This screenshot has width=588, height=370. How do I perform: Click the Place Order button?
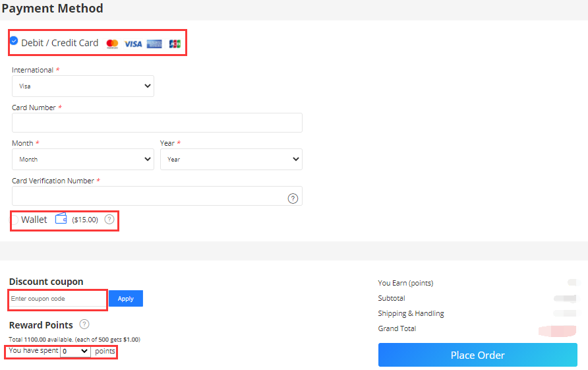pos(477,355)
